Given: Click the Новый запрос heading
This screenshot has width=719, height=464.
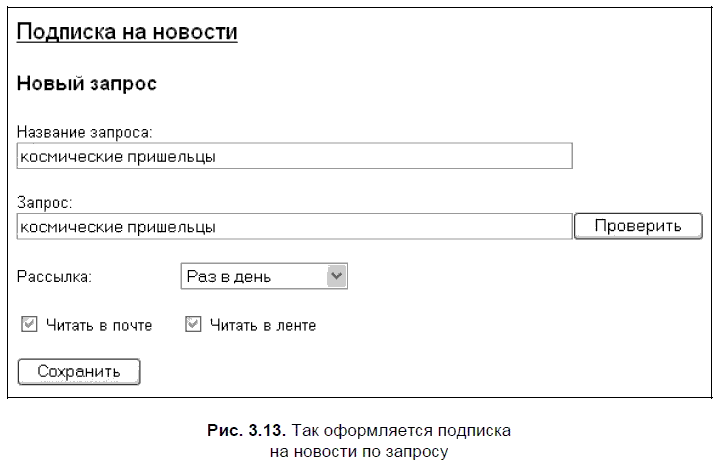Looking at the screenshot, I should click(87, 84).
